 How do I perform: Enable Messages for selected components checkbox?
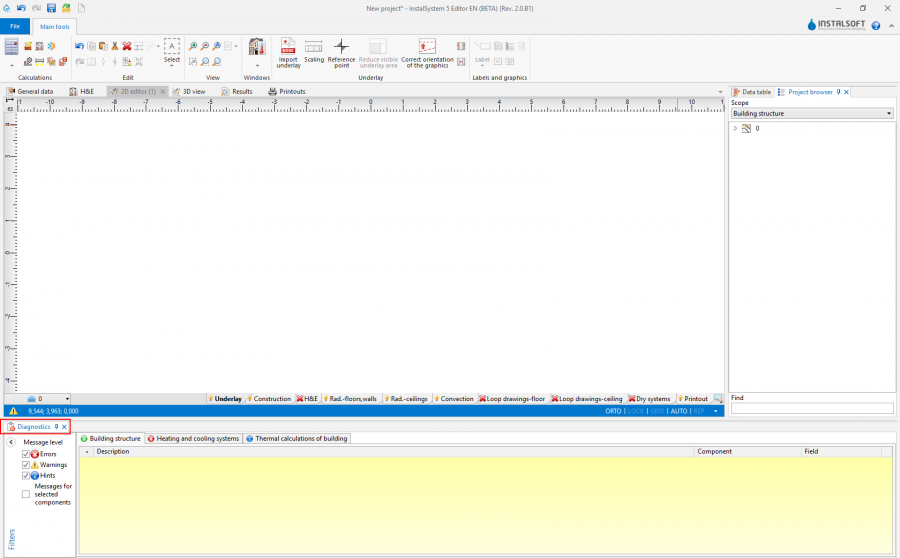pos(26,494)
